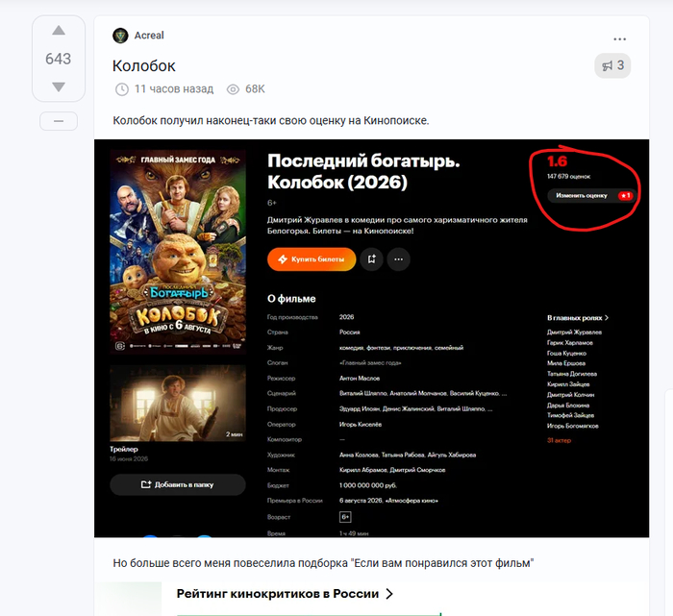This screenshot has width=673, height=616.
Task: Click the budget value 1 000 000 000 руб.
Action: pos(368,485)
